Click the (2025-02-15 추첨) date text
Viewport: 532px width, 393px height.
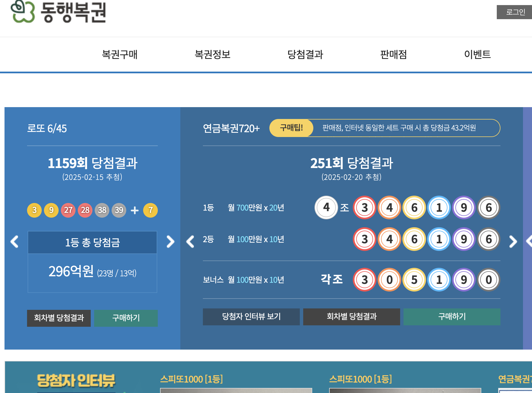[92, 177]
